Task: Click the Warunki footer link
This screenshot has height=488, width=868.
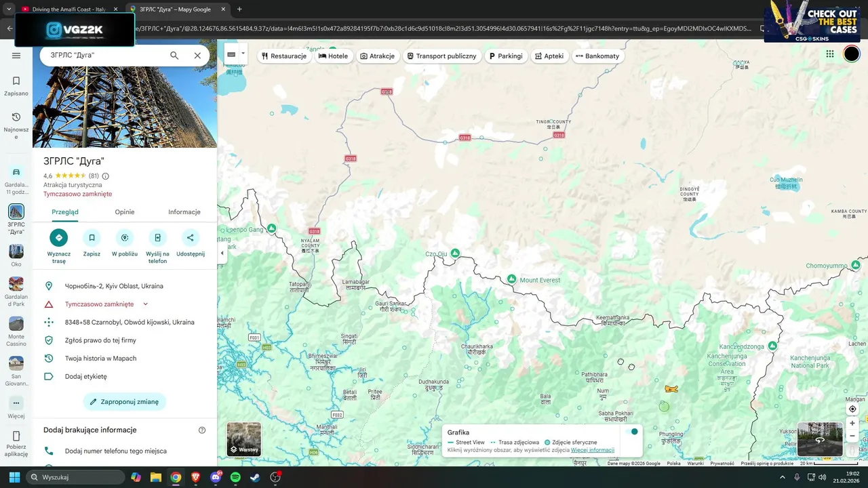Action: 695,464
